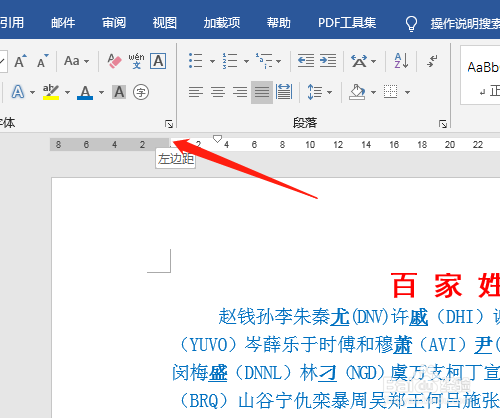Center align the text
Screen dimensions: 500x418
218,92
